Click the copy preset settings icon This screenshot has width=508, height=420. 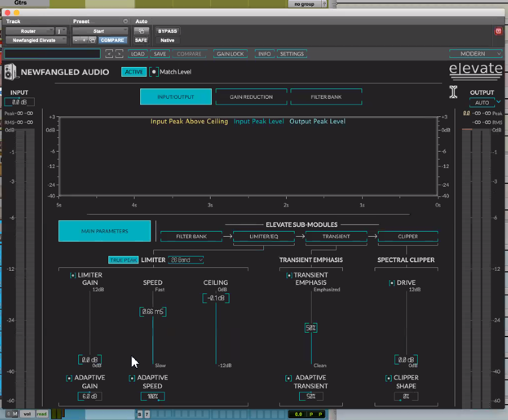pos(93,40)
